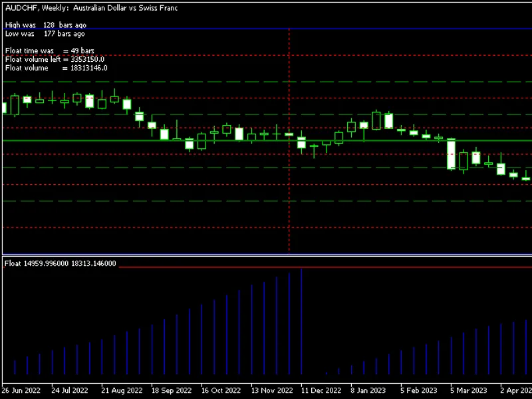
Task: Click the 'Float volume left = 3353150.0' label
Action: (x=55, y=59)
